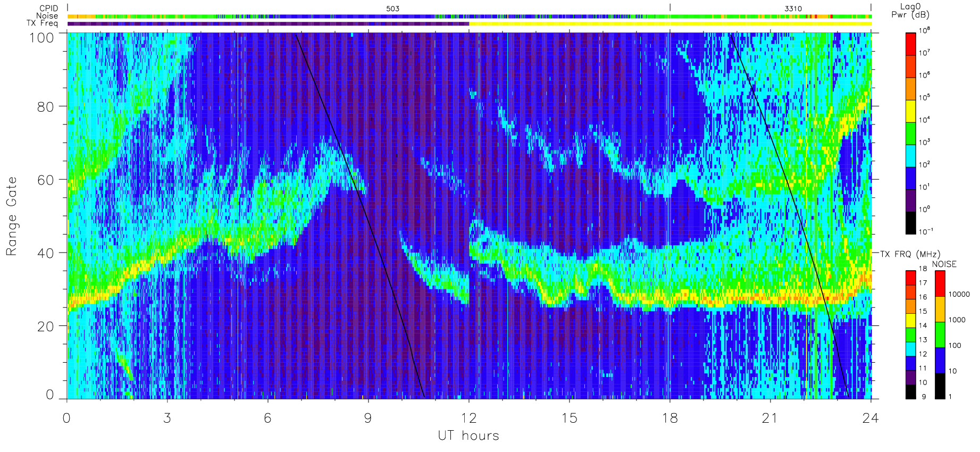980x452 pixels.
Task: Click the "NOISE" legend title
Action: tap(944, 264)
